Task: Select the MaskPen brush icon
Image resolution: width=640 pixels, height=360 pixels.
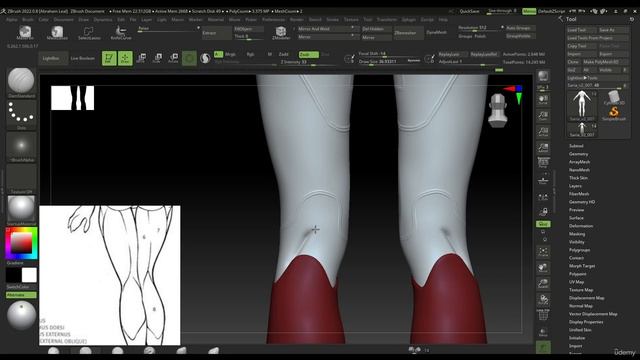Action: pyautogui.click(x=25, y=32)
